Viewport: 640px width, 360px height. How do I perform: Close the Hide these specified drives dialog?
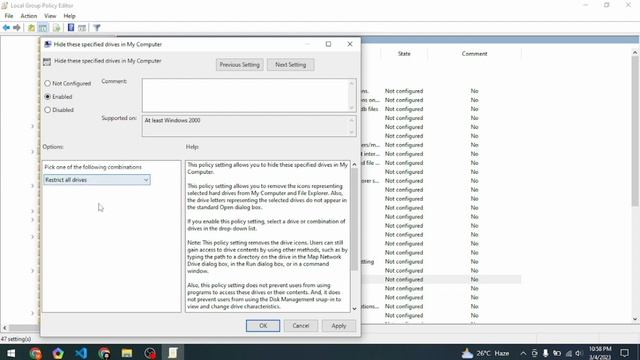tap(350, 44)
